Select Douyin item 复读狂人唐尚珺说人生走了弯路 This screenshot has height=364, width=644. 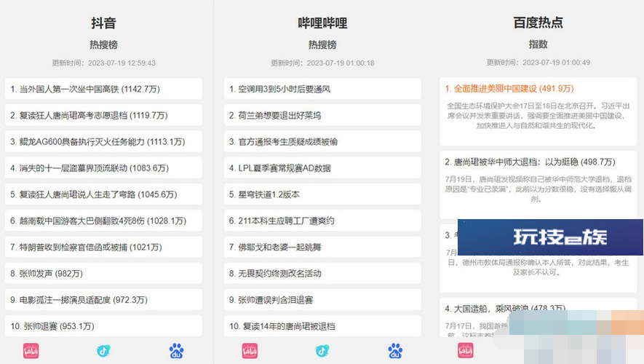point(103,194)
